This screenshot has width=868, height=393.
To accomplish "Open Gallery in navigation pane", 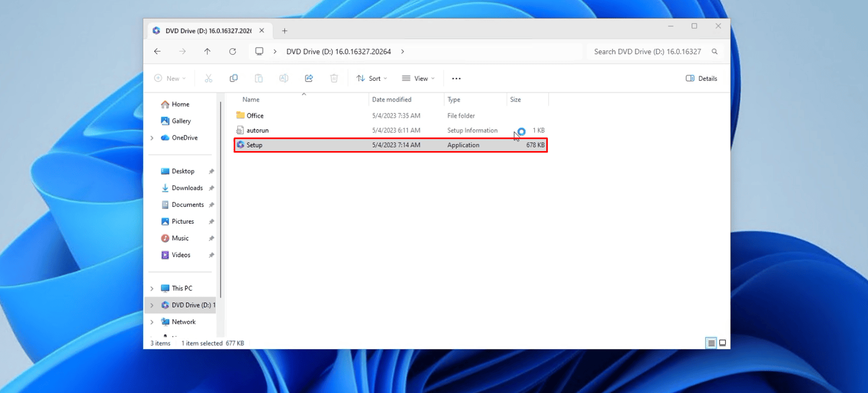I will point(176,121).
